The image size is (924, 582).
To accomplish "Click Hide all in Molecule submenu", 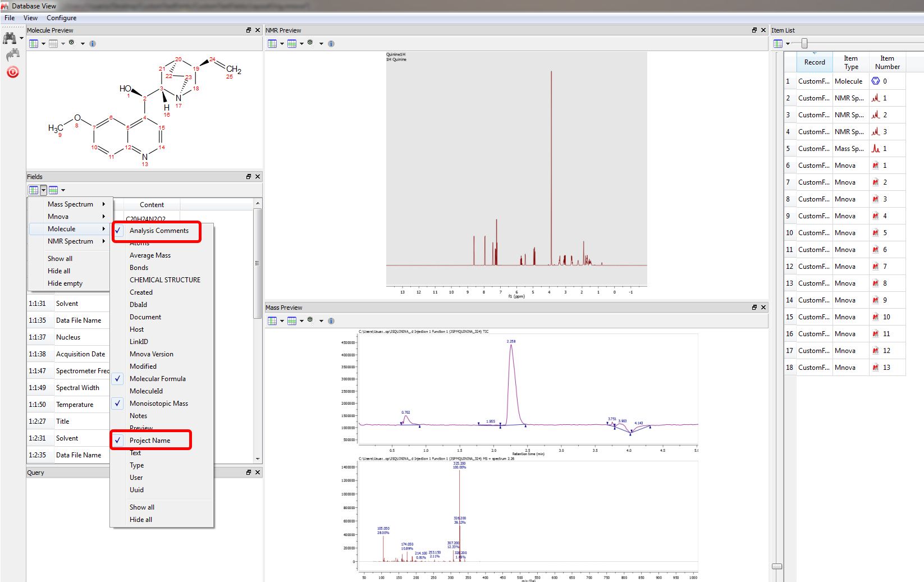I will 162,520.
